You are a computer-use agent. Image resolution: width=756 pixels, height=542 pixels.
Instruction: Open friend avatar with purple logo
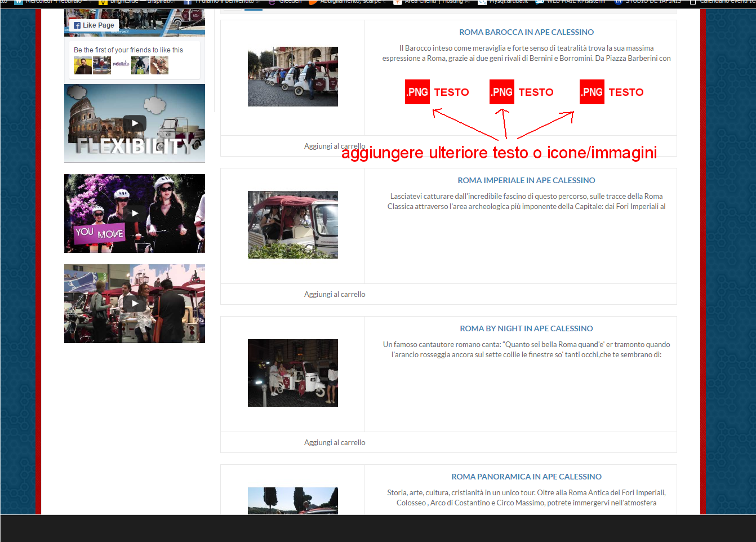pyautogui.click(x=121, y=65)
